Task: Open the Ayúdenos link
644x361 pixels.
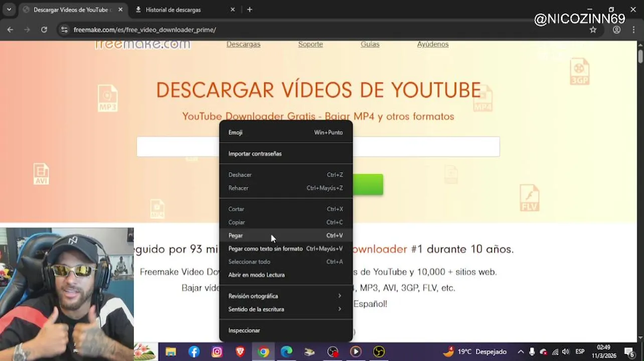Action: 433,44
